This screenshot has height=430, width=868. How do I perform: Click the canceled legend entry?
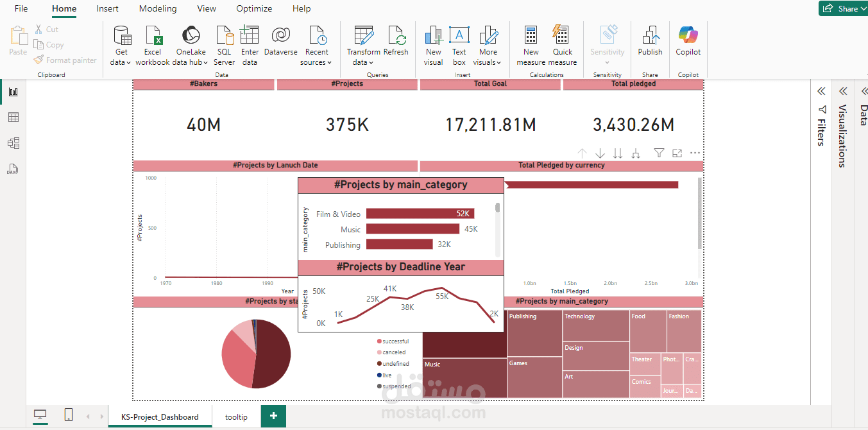point(391,352)
